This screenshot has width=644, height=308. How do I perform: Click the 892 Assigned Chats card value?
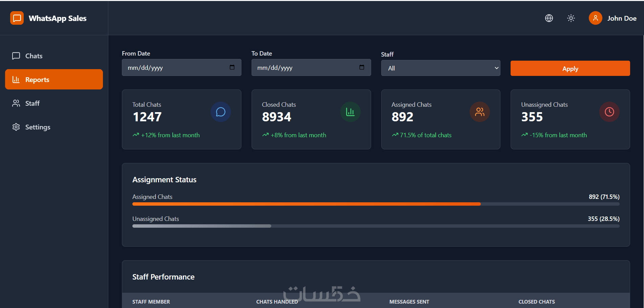(403, 117)
